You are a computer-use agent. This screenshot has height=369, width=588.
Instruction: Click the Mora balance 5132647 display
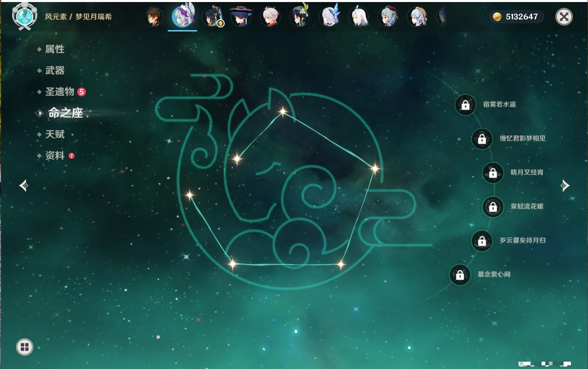pos(516,17)
